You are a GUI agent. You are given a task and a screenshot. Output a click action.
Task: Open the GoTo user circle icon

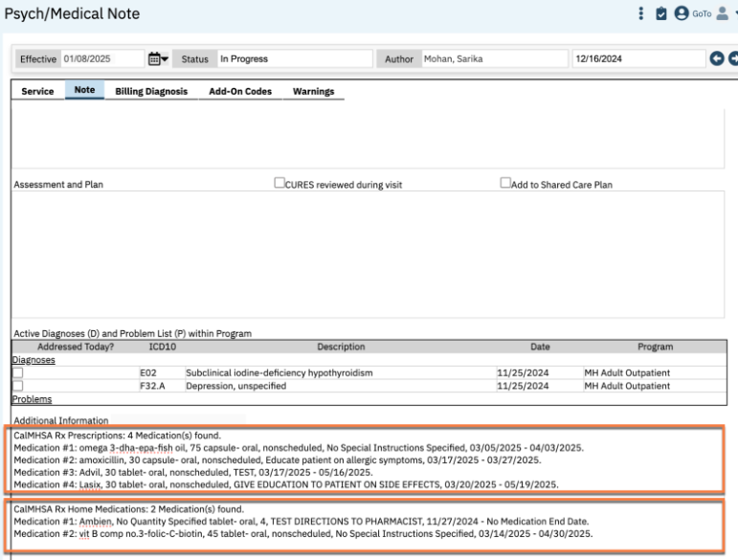pos(682,13)
